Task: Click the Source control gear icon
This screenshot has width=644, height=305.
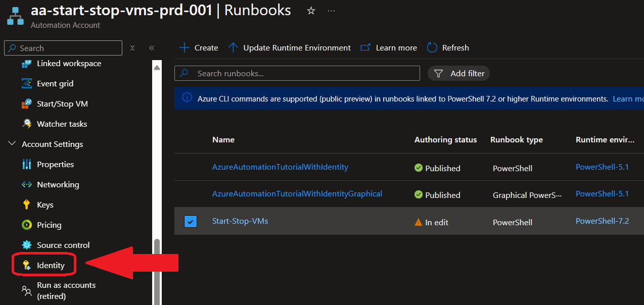Action: (27, 245)
